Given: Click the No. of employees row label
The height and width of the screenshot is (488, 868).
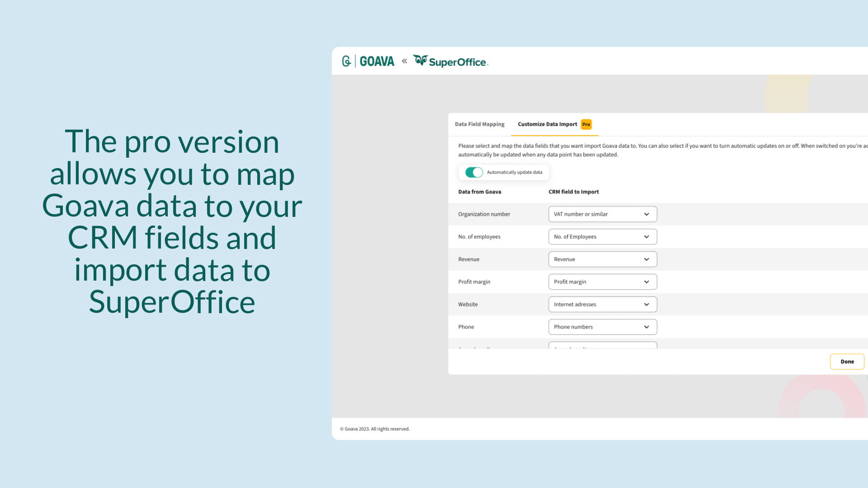Looking at the screenshot, I should coord(479,237).
